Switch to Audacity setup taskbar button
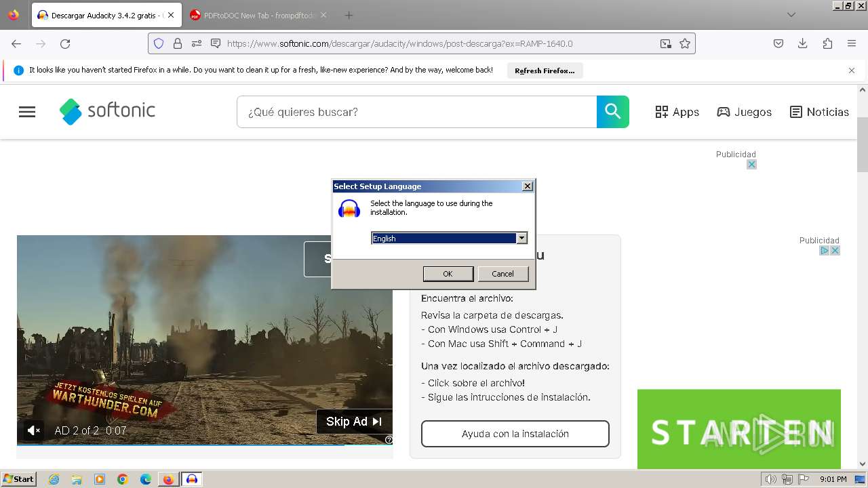This screenshot has height=488, width=868. [192, 479]
